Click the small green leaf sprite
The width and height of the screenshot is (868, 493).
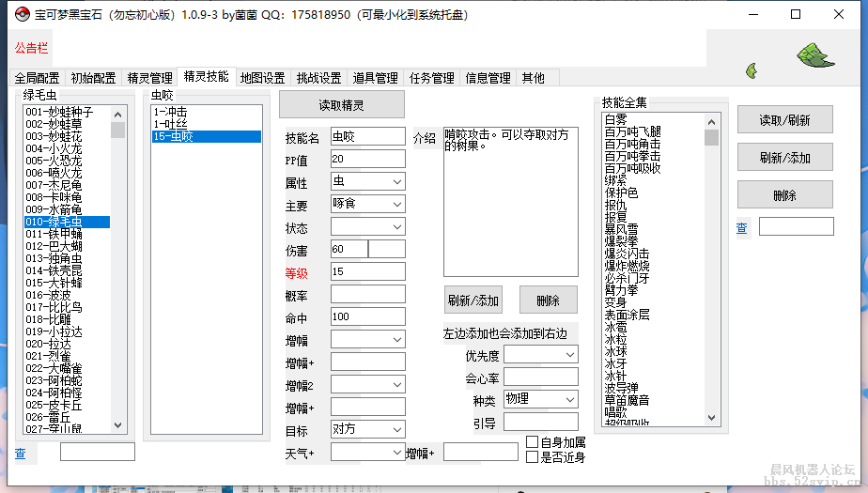[752, 70]
